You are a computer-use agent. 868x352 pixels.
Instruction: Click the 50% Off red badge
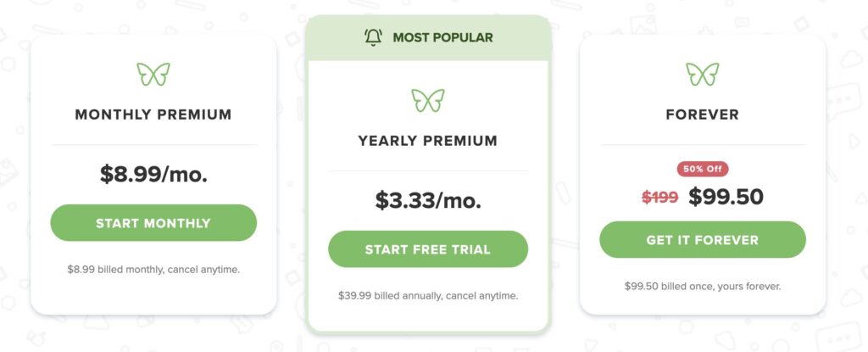click(x=703, y=169)
